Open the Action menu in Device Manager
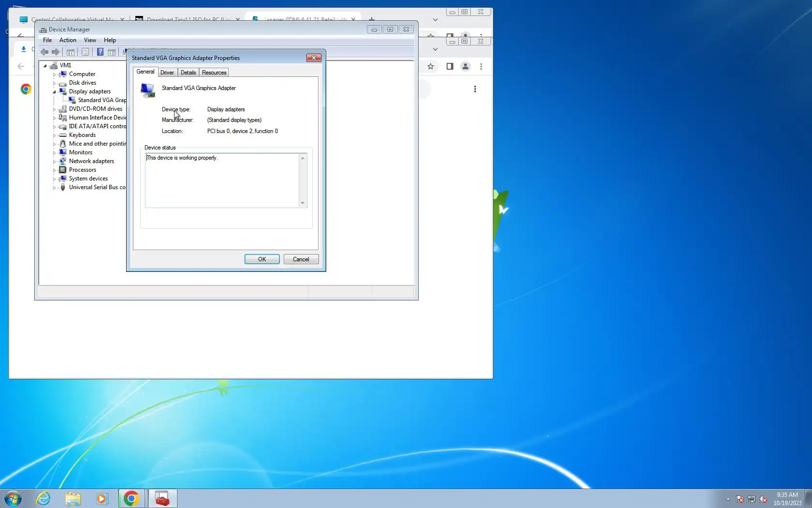 pyautogui.click(x=68, y=40)
